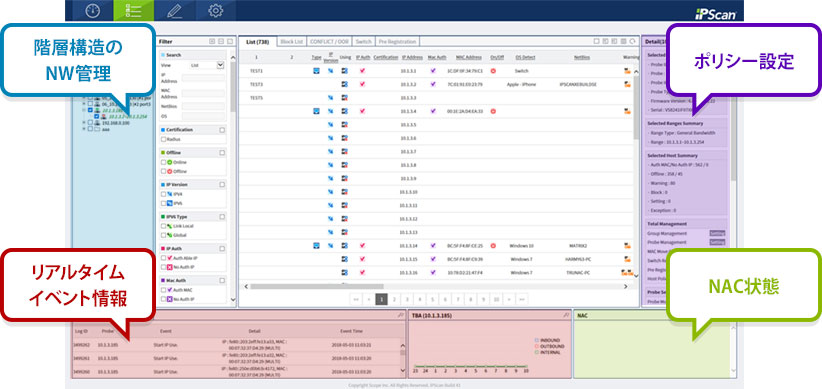Click the horizontal scrollbar under the list table

point(437,286)
